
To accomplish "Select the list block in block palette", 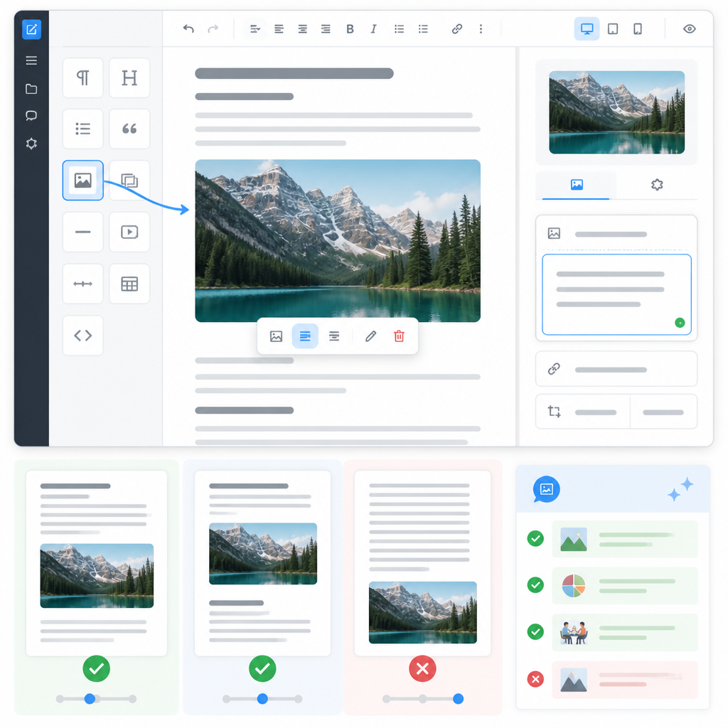I will [82, 129].
